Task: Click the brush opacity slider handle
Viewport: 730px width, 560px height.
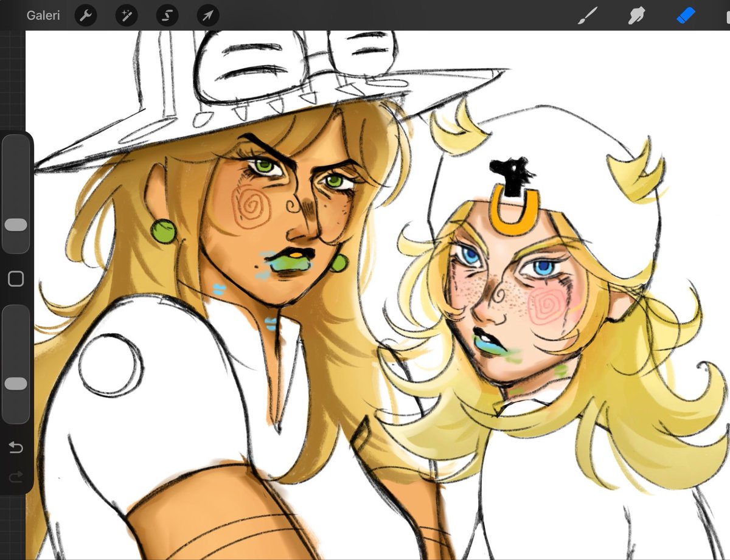Action: click(16, 384)
